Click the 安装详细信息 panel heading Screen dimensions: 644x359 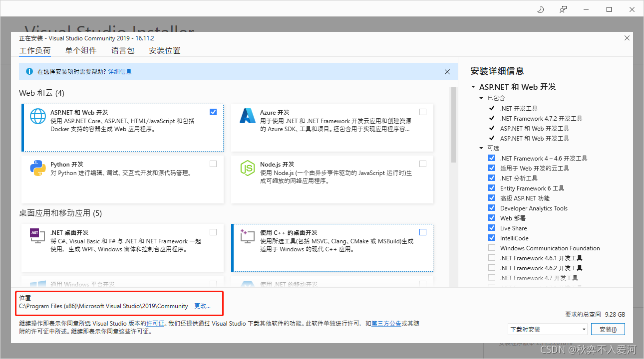click(497, 71)
